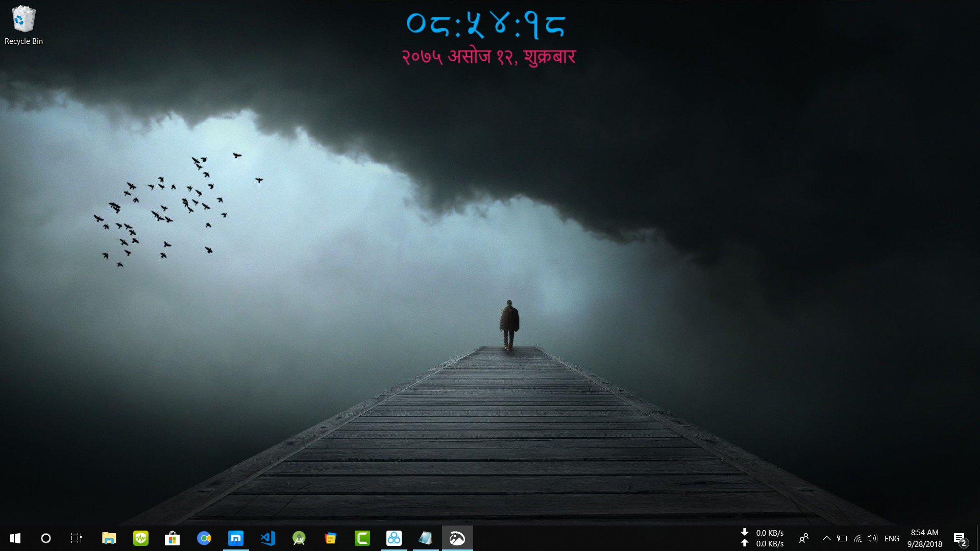Open the Maxthon browser
This screenshot has width=980, height=551.
[236, 538]
